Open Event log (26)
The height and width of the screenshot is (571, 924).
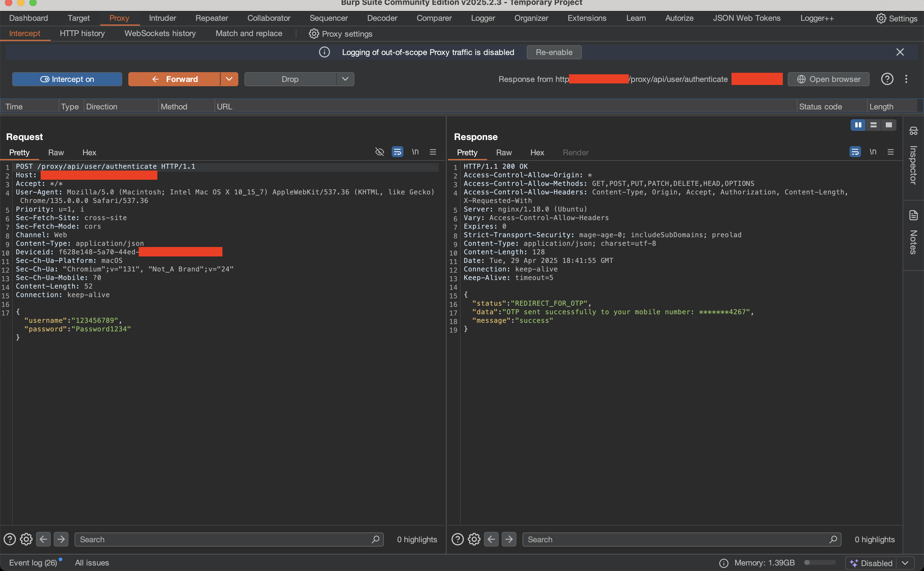33,563
